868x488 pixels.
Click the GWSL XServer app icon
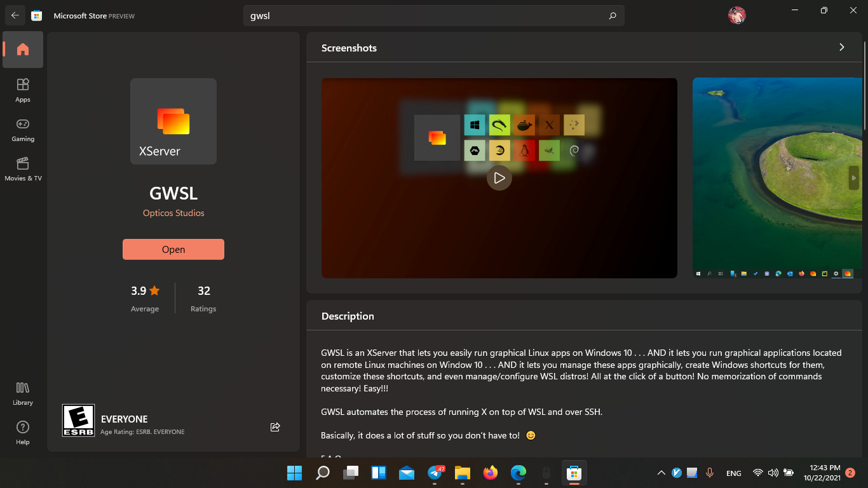click(173, 121)
